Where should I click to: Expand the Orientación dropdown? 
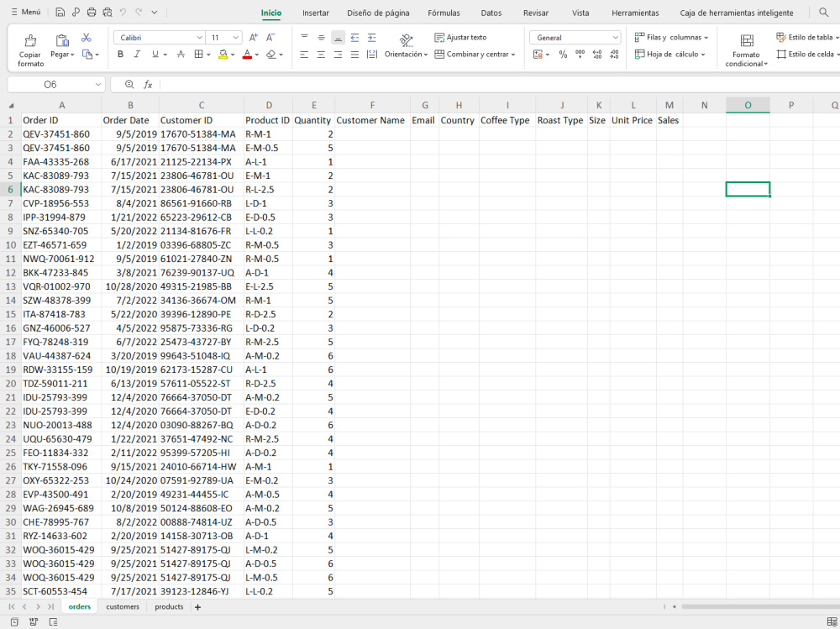(x=425, y=55)
